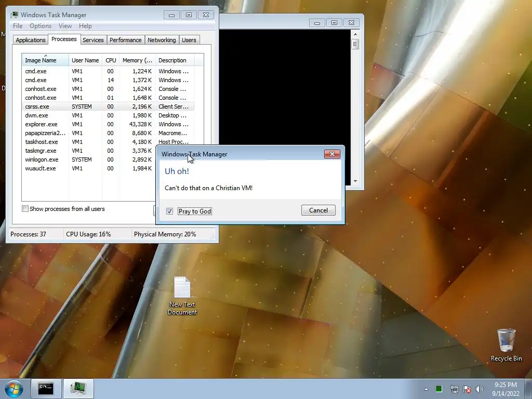Select the cmd.exe row using 14 CPU
The image size is (532, 399).
(x=108, y=80)
